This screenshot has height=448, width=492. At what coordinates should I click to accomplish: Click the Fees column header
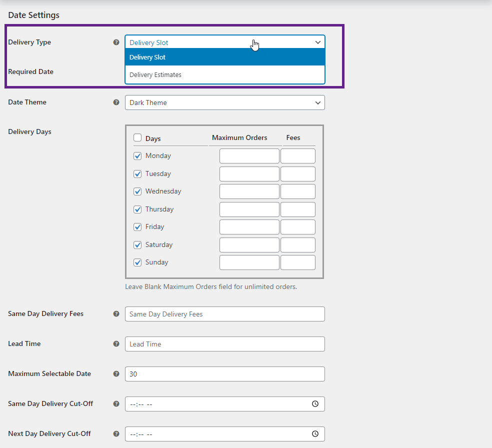pyautogui.click(x=293, y=137)
